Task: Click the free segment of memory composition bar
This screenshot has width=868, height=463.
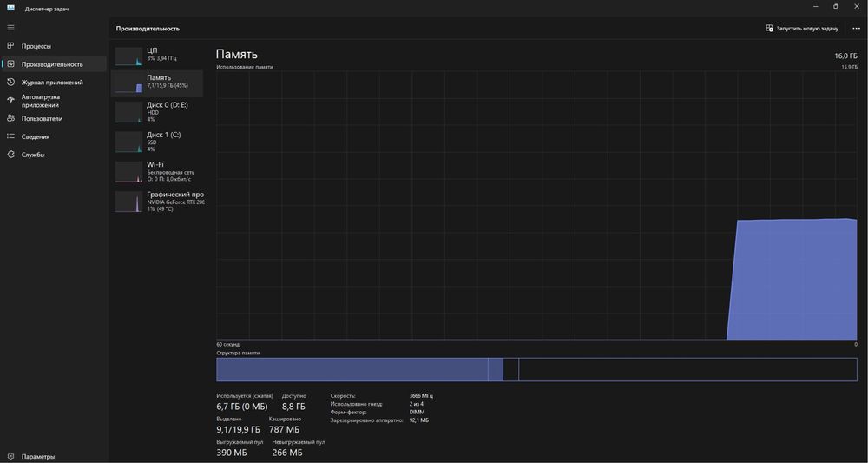Action: point(687,369)
